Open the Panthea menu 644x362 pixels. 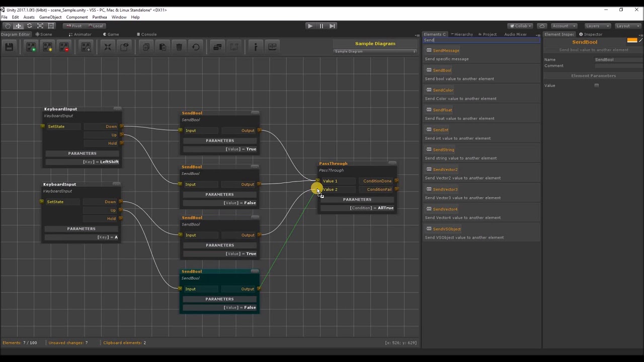point(99,17)
